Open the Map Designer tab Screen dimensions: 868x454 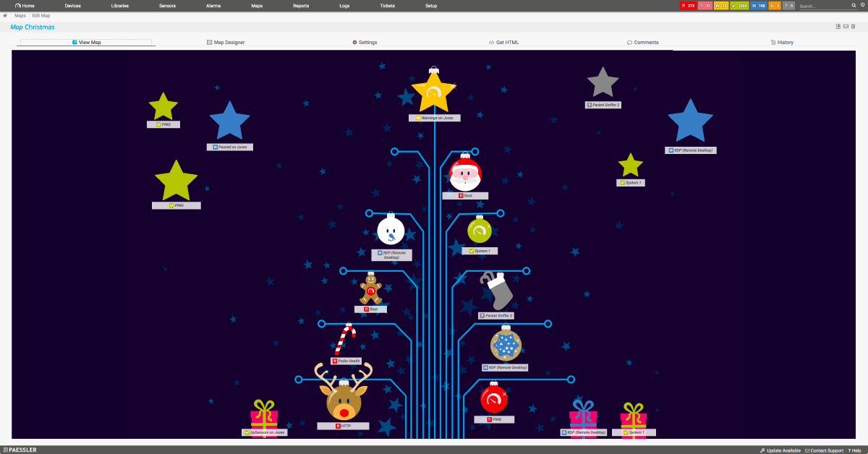pyautogui.click(x=226, y=43)
